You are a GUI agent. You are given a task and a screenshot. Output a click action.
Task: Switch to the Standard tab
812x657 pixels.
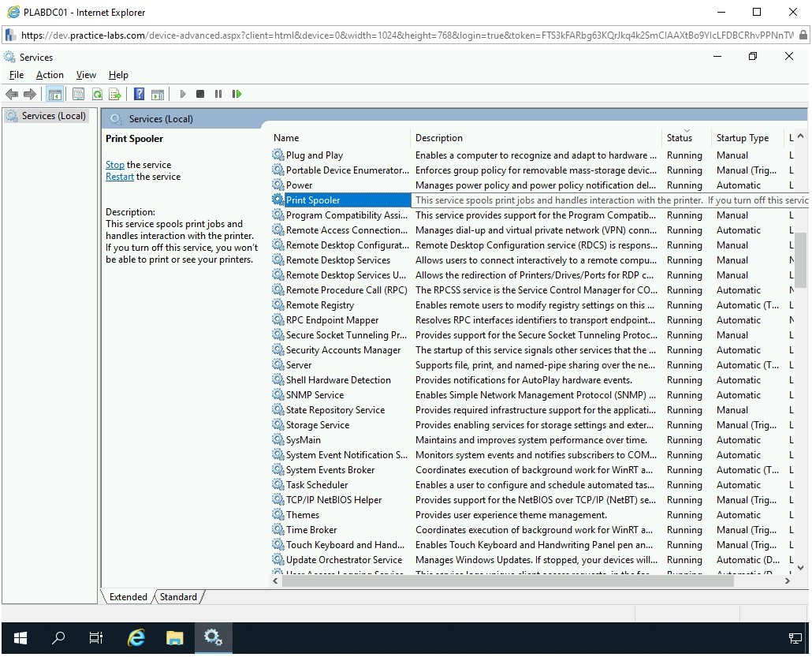178,597
